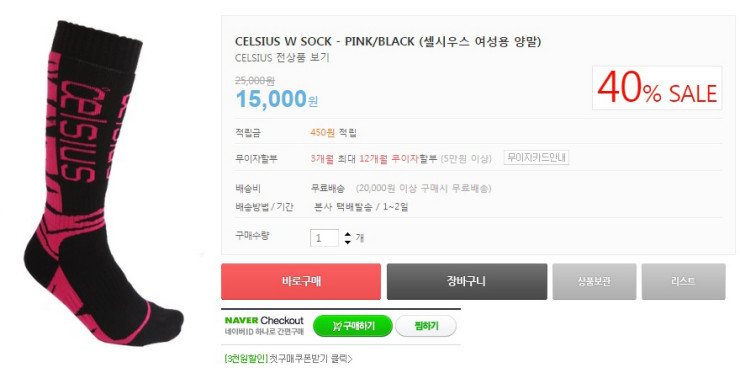
Task: Click the CELSIUS W SOCK product title
Action: [388, 42]
